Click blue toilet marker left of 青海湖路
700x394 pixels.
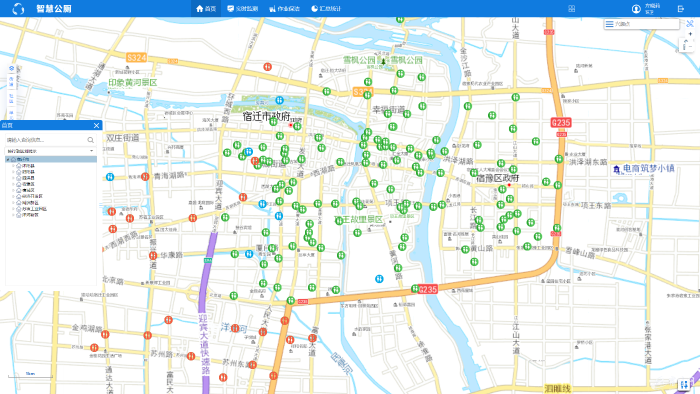(110, 177)
